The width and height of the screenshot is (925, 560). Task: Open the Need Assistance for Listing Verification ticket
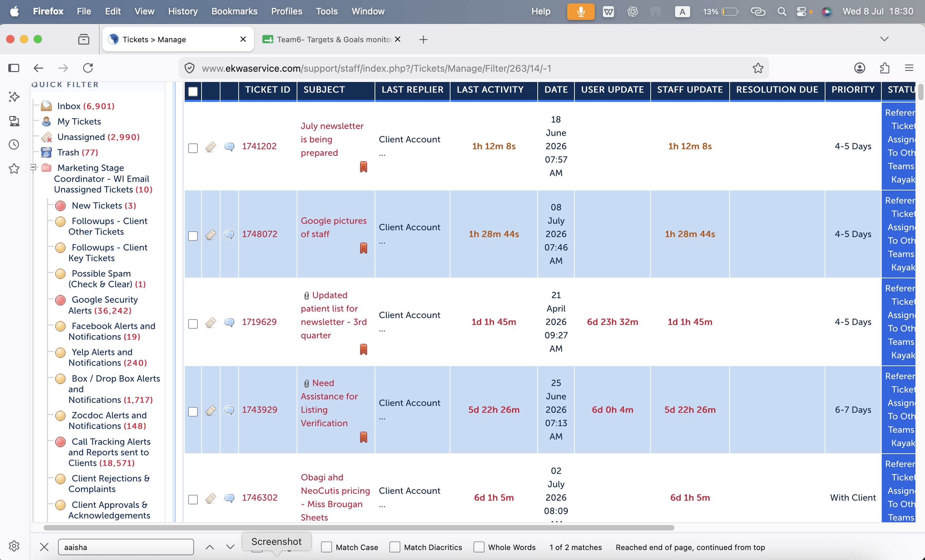click(329, 403)
